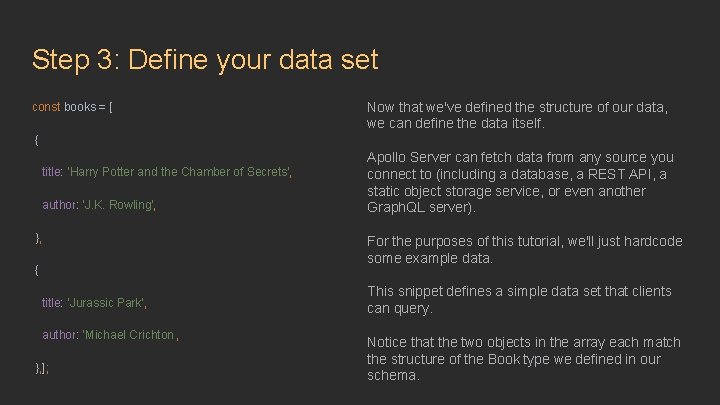Click the word "schema" ending the last paragraph
The width and height of the screenshot is (720, 405).
[x=391, y=375]
